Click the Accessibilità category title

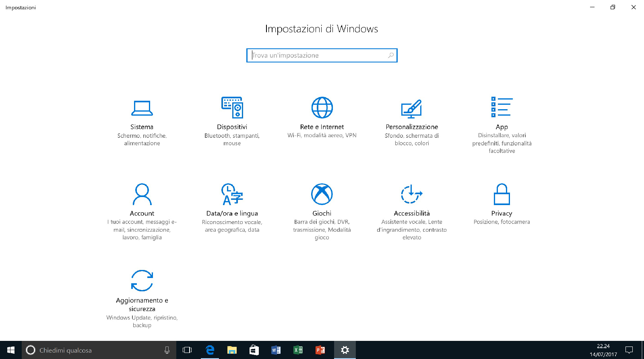click(x=412, y=214)
